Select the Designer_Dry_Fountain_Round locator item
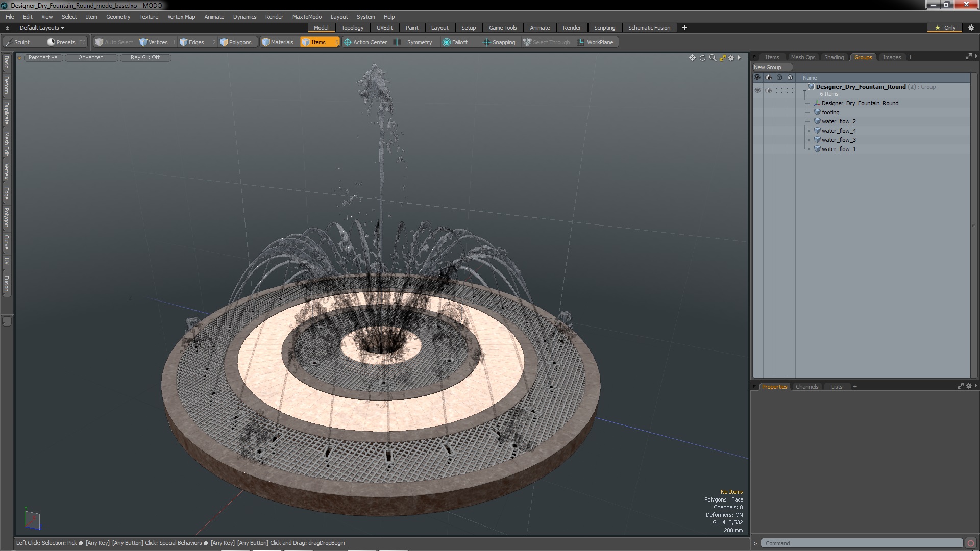980x551 pixels. click(860, 103)
